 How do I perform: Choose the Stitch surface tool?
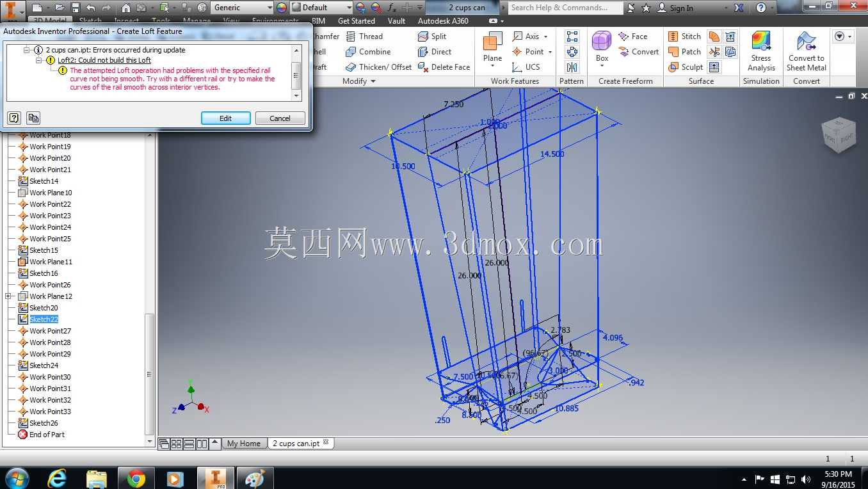click(684, 36)
